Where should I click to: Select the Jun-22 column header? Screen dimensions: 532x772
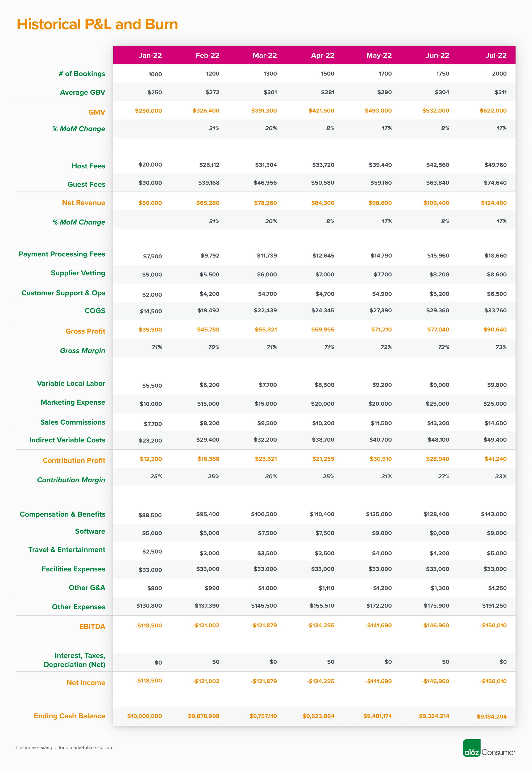tap(437, 55)
